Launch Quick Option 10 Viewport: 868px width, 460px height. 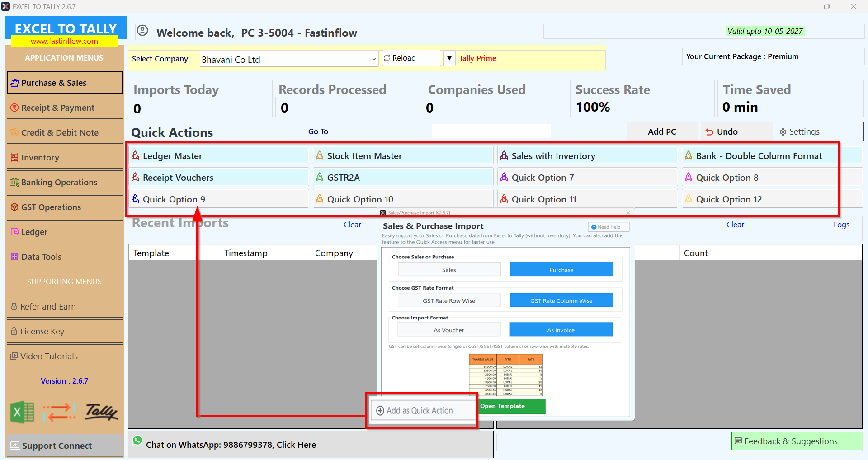[x=403, y=199]
